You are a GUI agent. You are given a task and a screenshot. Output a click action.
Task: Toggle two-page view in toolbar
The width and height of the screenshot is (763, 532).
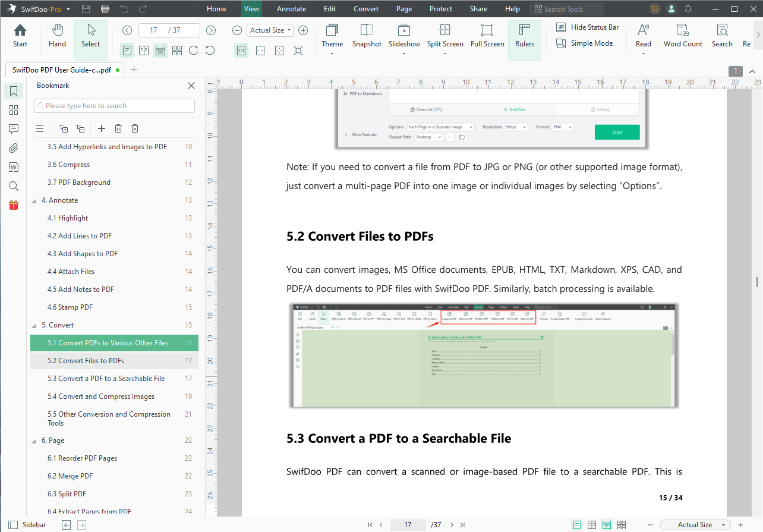point(144,51)
